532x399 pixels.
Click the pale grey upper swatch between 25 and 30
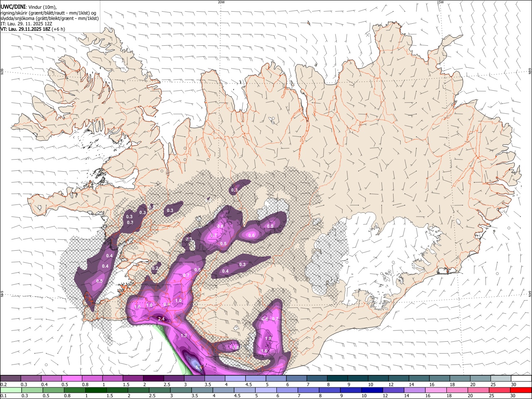pos(500,379)
